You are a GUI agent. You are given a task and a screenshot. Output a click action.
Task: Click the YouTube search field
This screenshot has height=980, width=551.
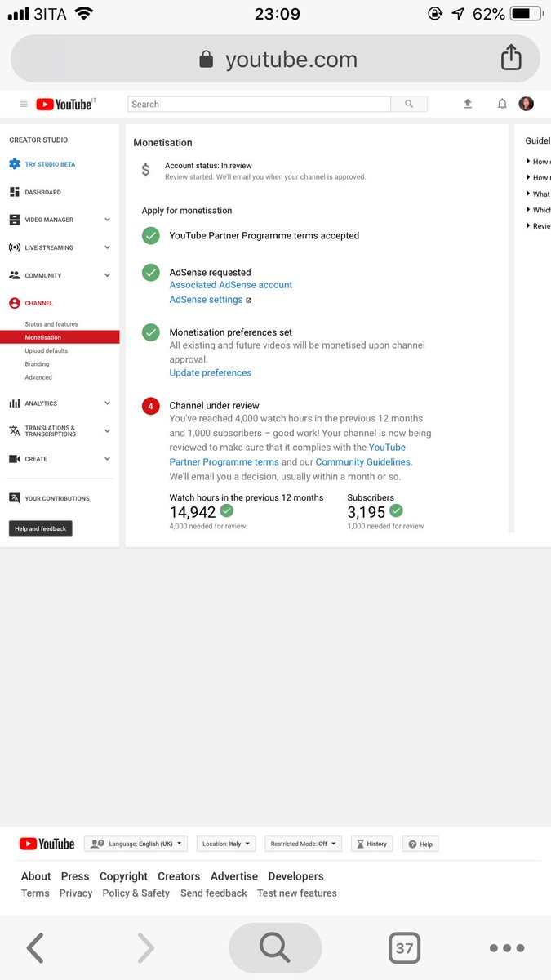click(260, 104)
